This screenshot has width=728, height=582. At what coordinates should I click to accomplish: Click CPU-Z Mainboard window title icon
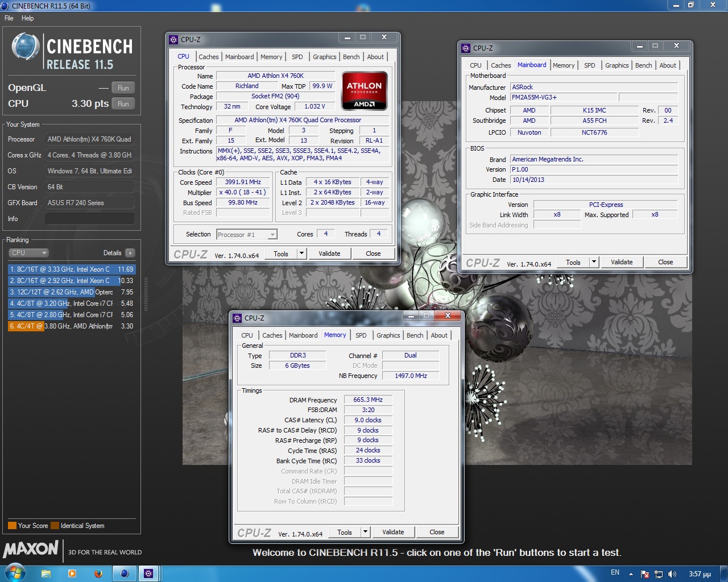coord(466,48)
